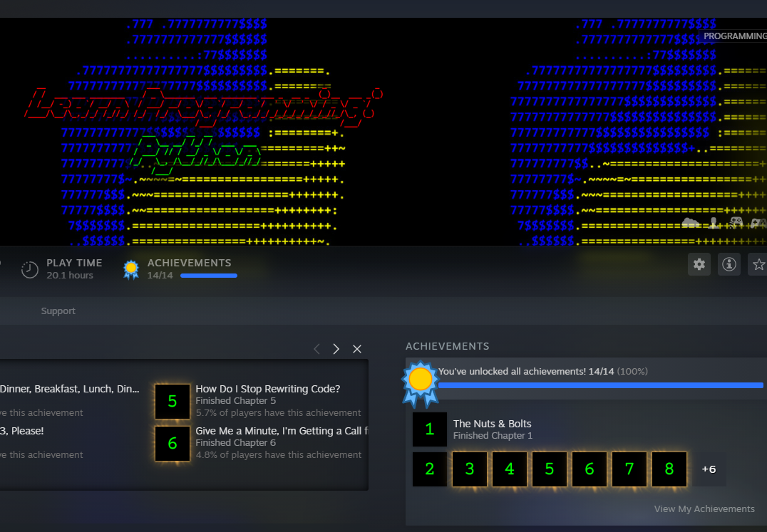Close the activity card panel
Screen dimensions: 767x532
point(357,349)
